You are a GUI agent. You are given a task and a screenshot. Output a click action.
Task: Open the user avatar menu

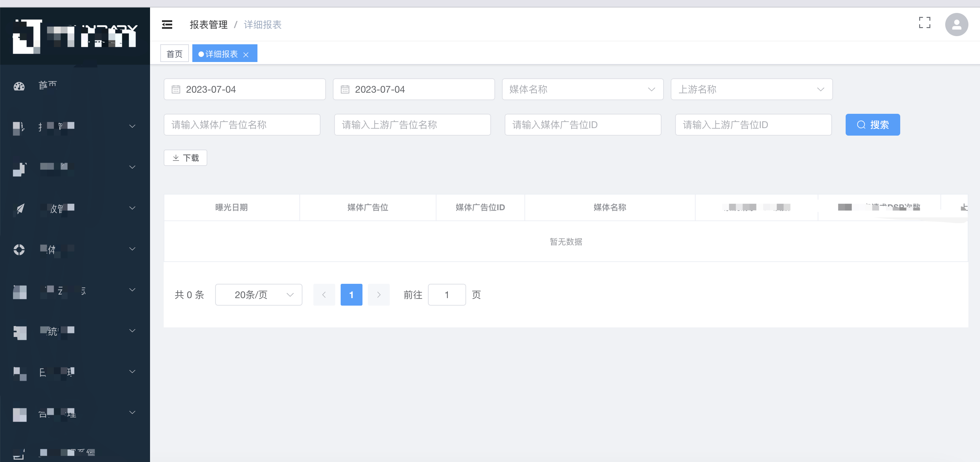coord(956,25)
